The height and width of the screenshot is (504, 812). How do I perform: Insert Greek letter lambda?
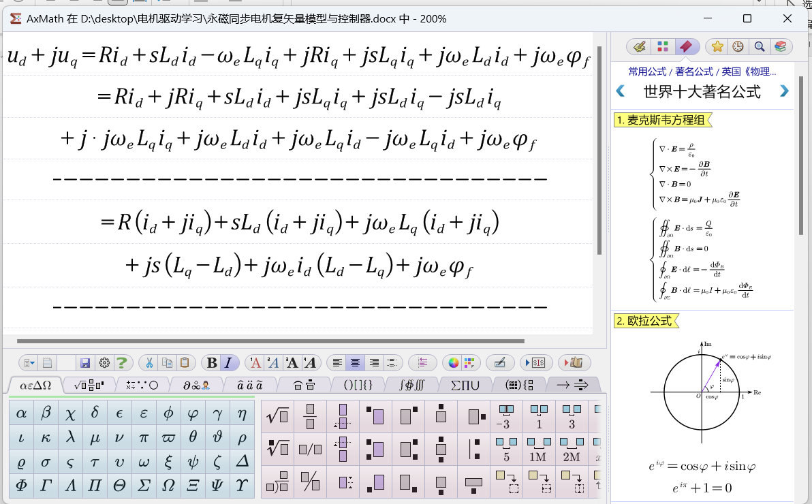tap(70, 437)
